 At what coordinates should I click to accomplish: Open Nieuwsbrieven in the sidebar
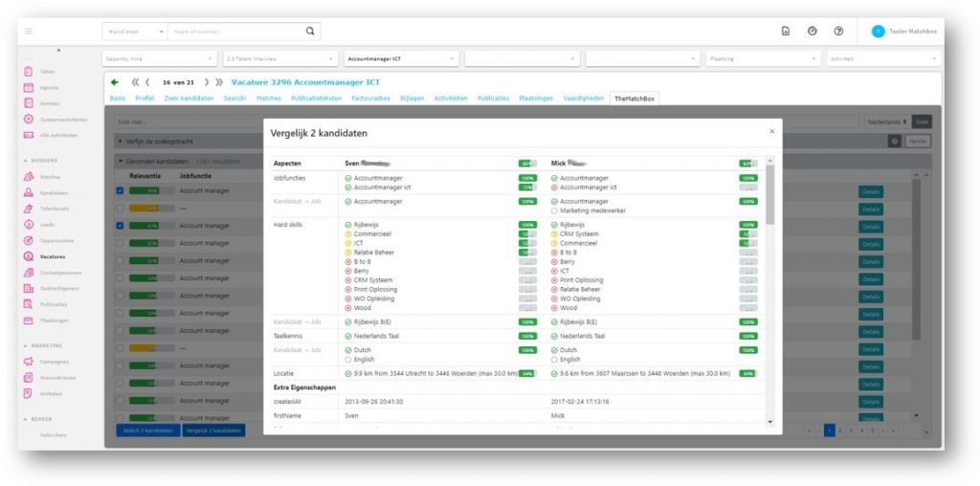pos(56,379)
